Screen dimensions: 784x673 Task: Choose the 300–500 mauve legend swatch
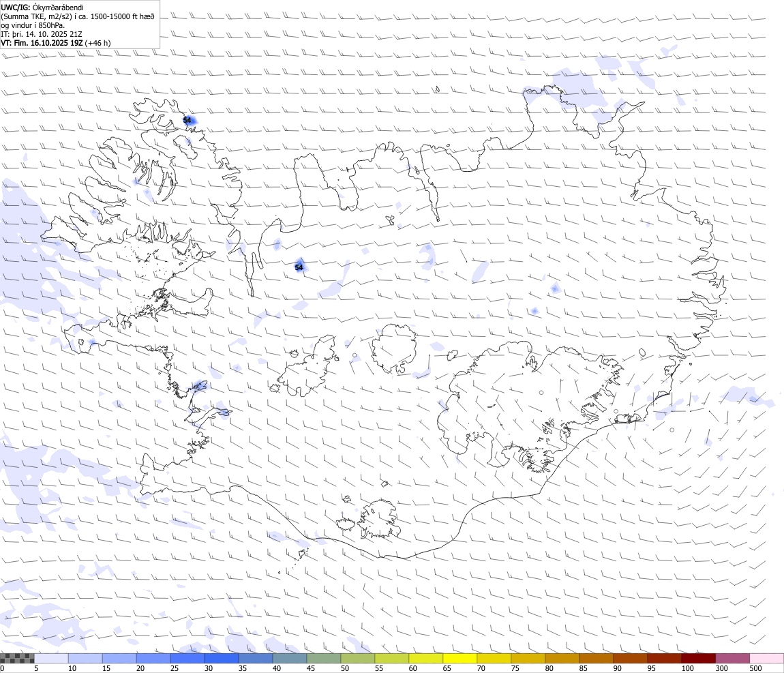click(732, 658)
